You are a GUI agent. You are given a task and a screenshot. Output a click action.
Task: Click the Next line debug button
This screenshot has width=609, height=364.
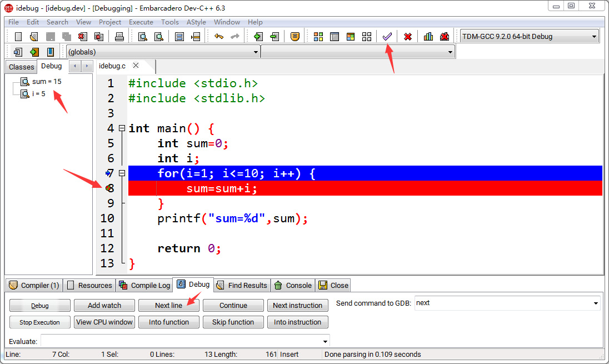168,305
